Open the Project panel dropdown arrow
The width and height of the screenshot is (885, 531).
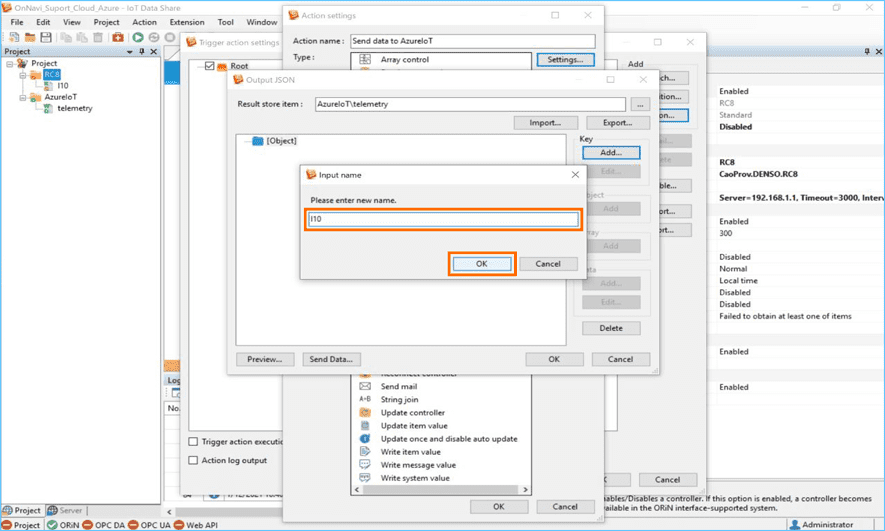(130, 51)
